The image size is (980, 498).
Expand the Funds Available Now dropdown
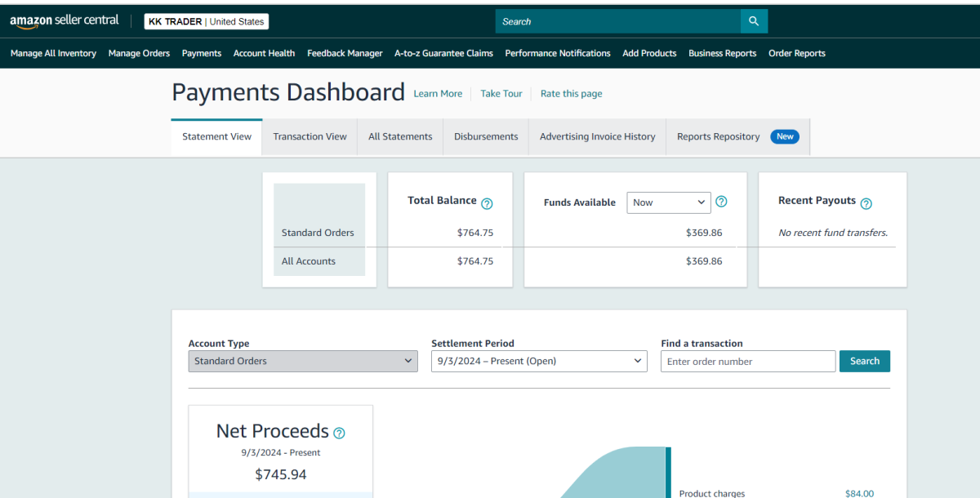tap(669, 202)
